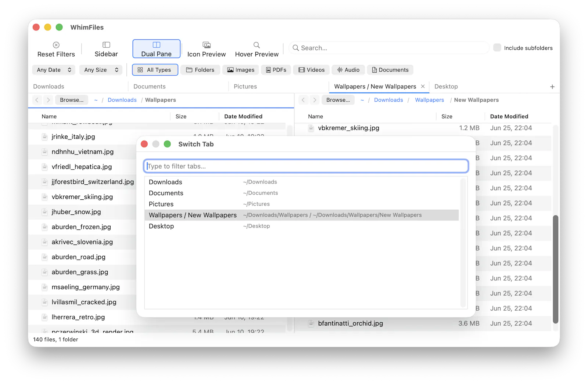
Task: Go back in left pane
Action: coord(37,100)
